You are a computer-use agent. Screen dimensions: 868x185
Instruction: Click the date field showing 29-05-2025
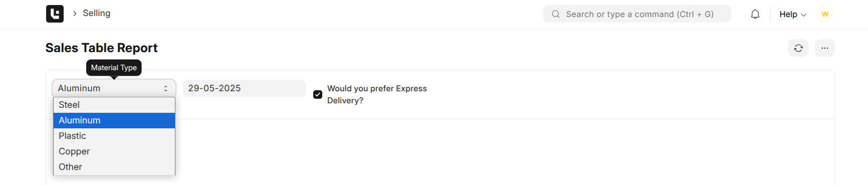244,88
